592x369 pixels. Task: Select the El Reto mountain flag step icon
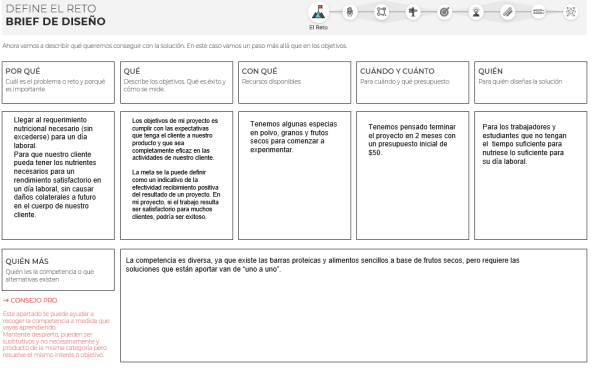pos(319,12)
